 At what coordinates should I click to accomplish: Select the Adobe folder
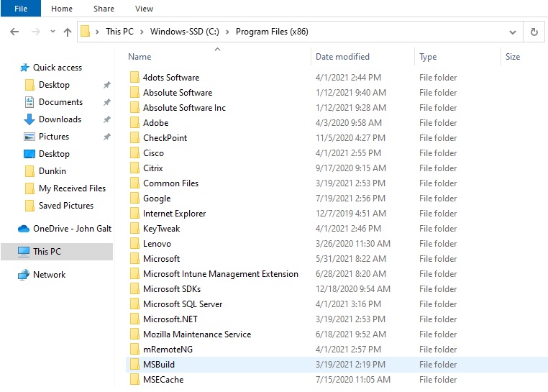tap(155, 123)
